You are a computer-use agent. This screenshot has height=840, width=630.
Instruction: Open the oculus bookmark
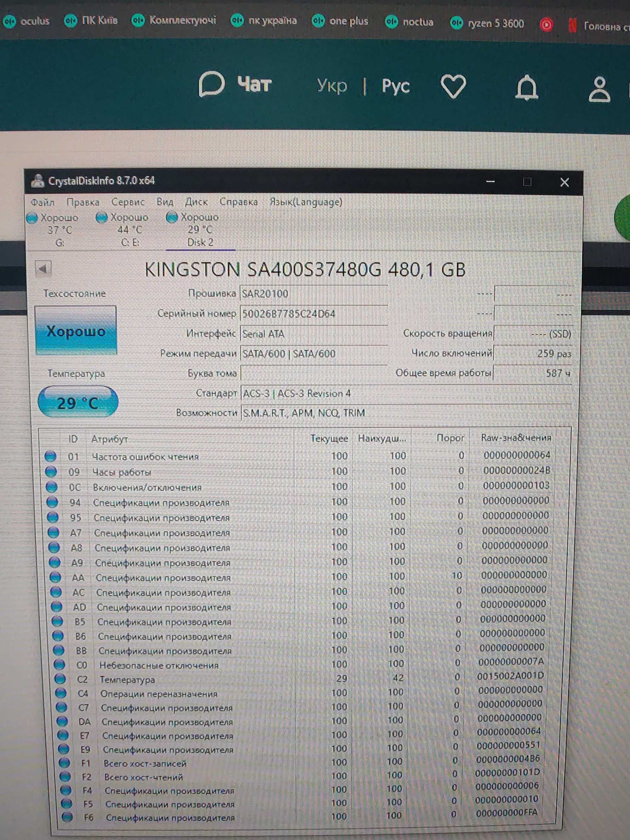[26, 21]
